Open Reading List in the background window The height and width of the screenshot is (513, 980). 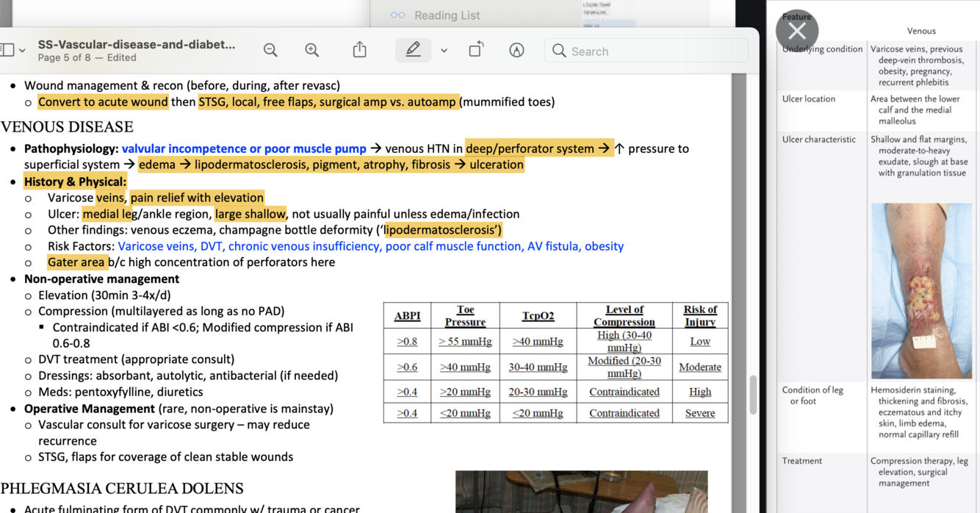(x=447, y=15)
